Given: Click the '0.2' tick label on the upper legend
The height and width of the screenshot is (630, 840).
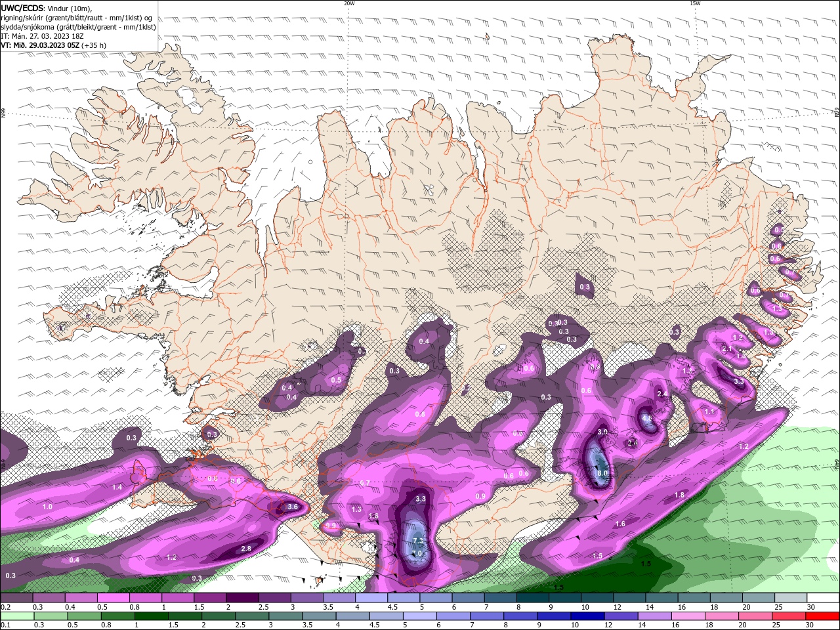Looking at the screenshot, I should pos(5,607).
